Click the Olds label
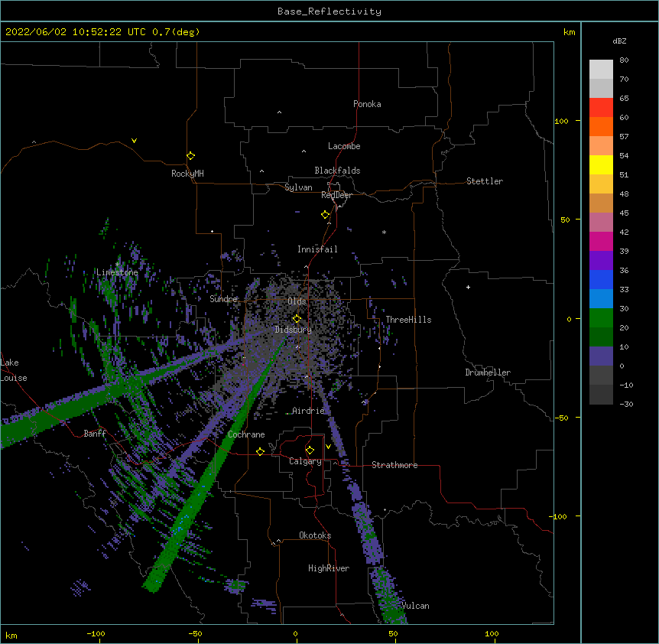The width and height of the screenshot is (659, 644). click(297, 301)
